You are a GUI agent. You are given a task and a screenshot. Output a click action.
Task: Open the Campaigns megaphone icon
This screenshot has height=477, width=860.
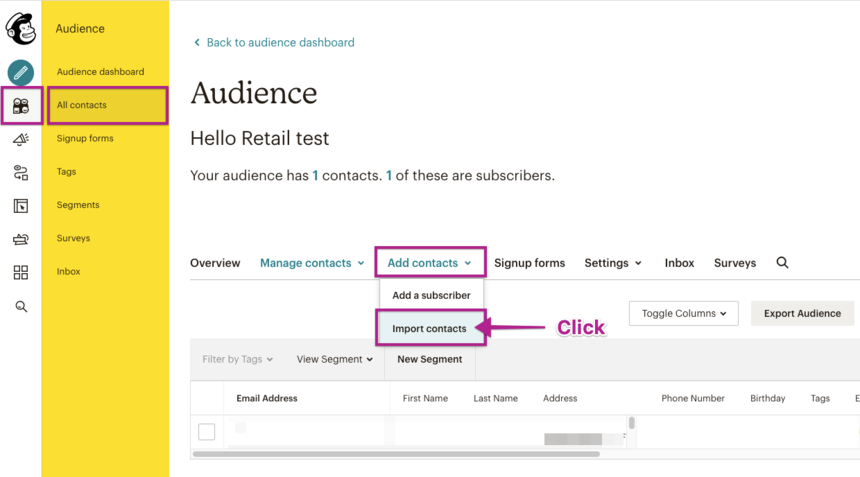coord(21,140)
